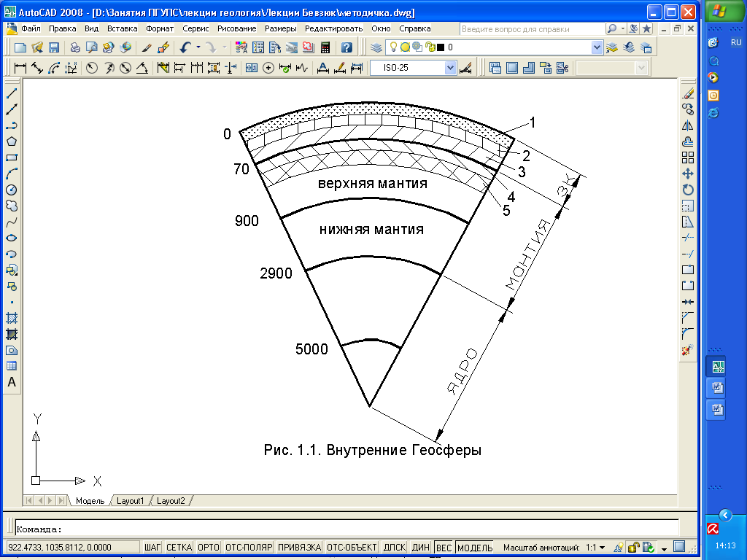Select the Polyline tool
This screenshot has width=747, height=560.
click(12, 125)
